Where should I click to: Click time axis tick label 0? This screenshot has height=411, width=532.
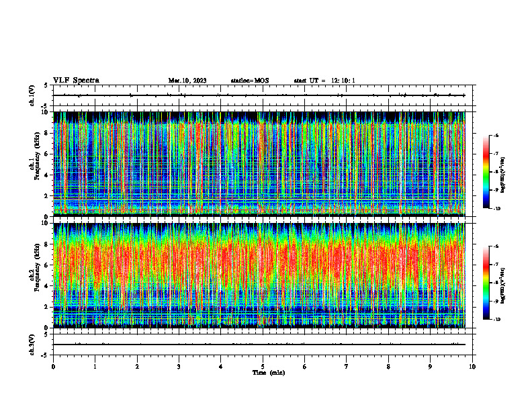53,367
